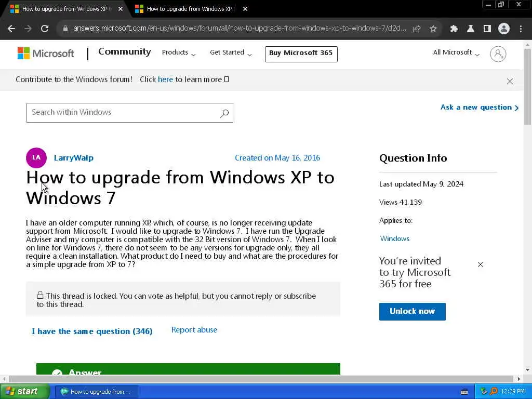Click the tray network/safely remove icon
This screenshot has height=399, width=532.
[484, 392]
